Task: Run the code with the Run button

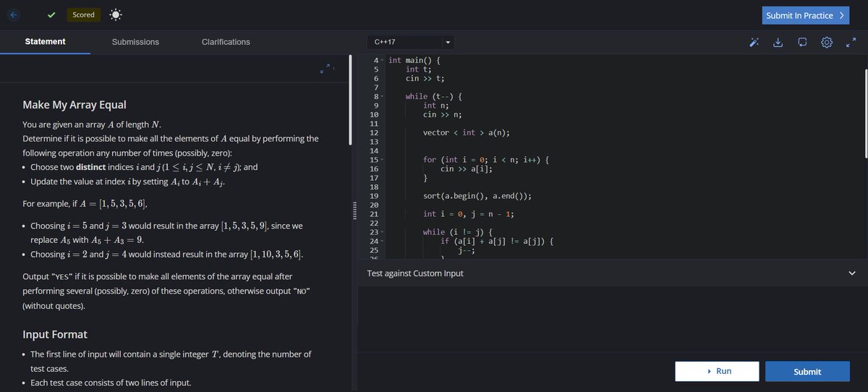Action: point(717,371)
